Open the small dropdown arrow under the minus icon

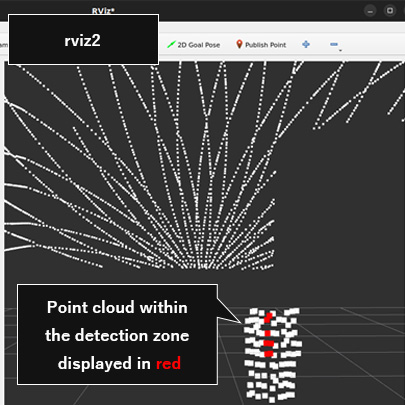340,51
